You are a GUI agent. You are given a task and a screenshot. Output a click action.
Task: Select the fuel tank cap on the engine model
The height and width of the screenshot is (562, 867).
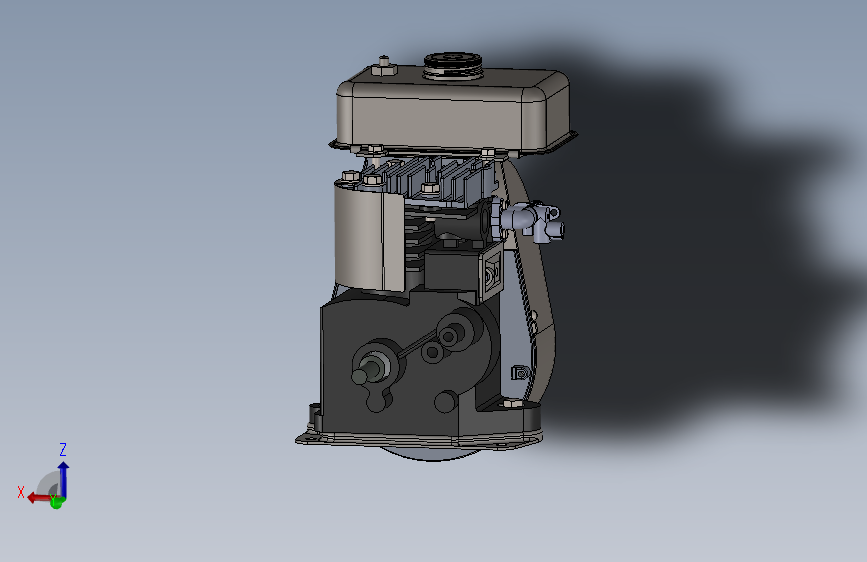(x=453, y=64)
